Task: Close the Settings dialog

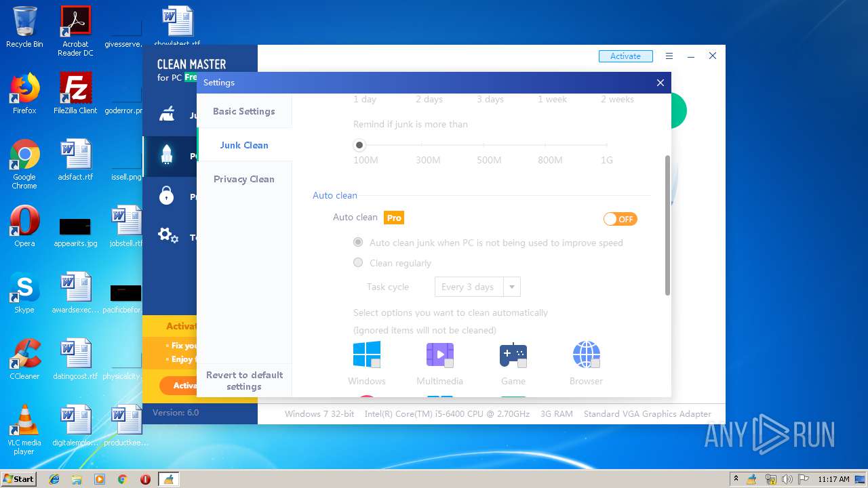Action: (x=660, y=83)
